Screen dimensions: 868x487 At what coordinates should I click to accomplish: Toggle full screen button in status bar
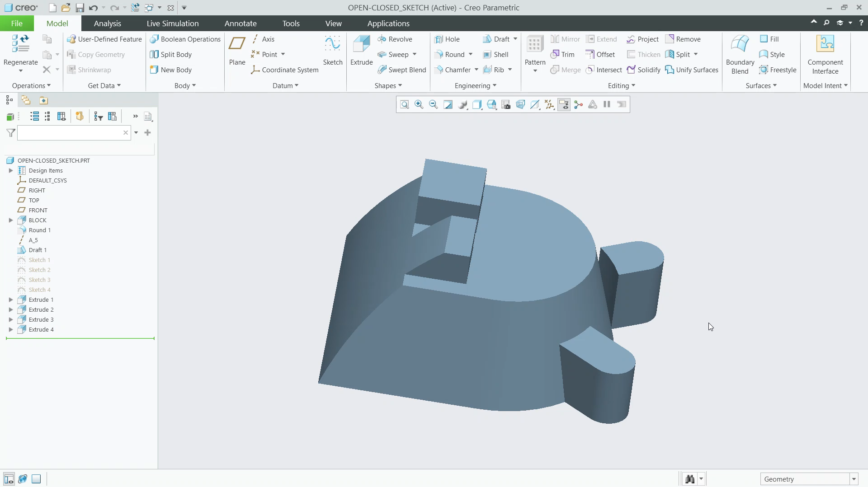click(36, 479)
